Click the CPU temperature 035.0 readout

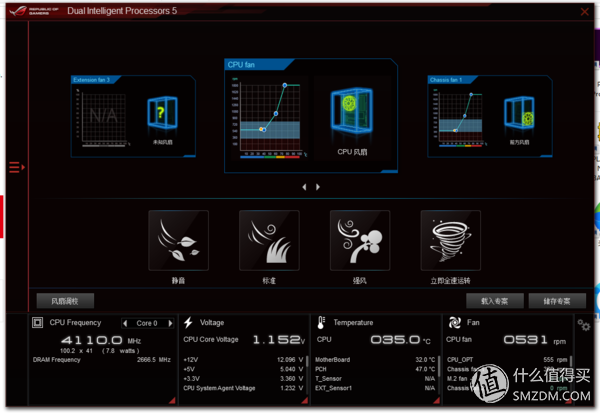pos(400,340)
